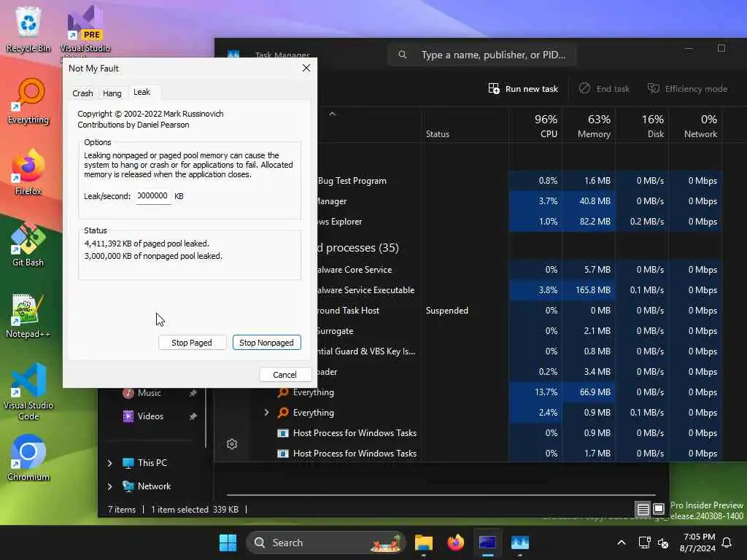Unpin Music using its pin icon

(193, 393)
